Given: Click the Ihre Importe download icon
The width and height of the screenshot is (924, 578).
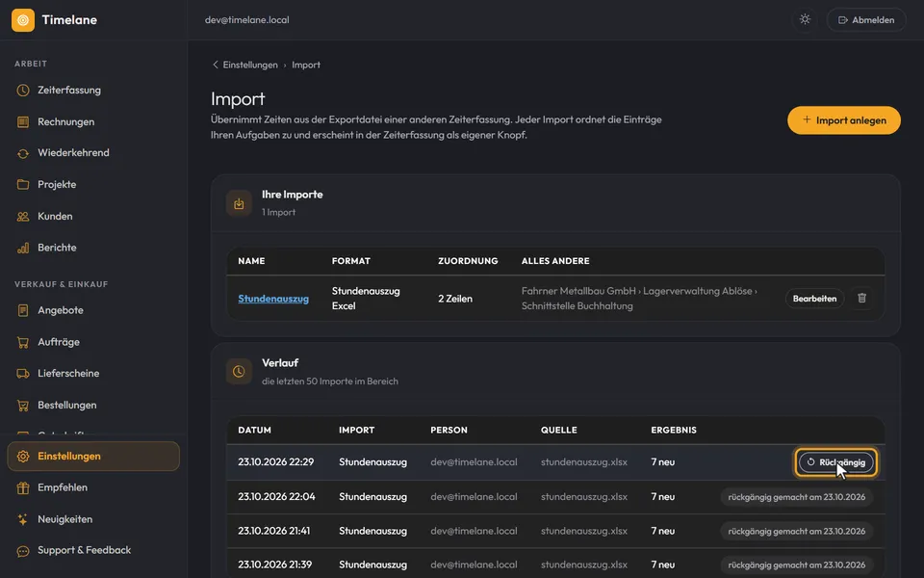Looking at the screenshot, I should 239,203.
